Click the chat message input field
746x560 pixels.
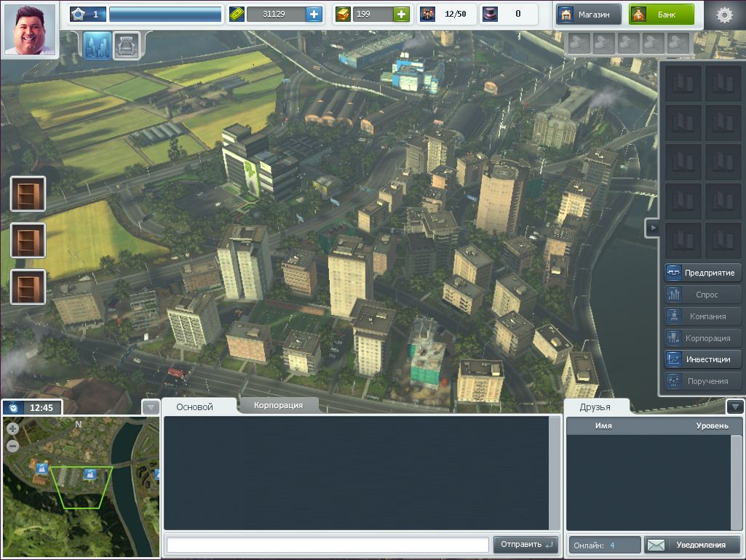328,544
